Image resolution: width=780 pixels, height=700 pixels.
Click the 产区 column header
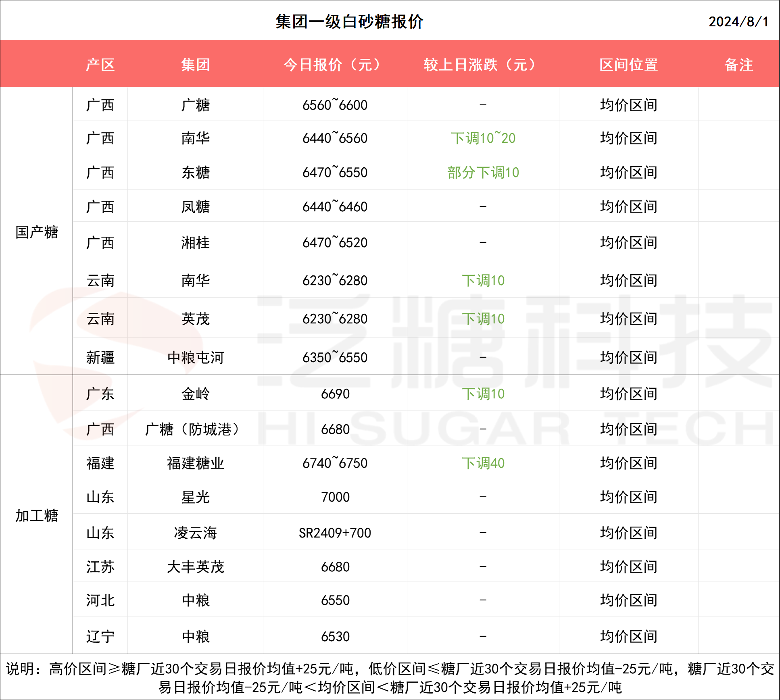tap(100, 65)
